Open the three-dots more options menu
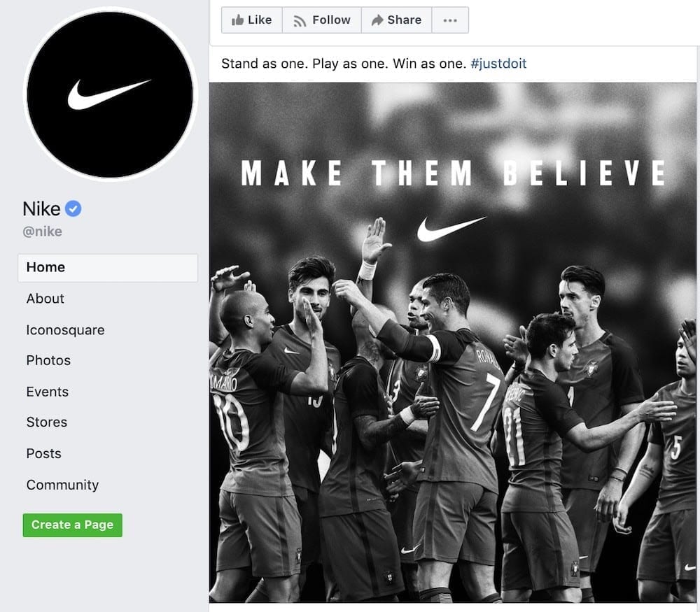Viewport: 700px width, 612px height. pos(450,20)
